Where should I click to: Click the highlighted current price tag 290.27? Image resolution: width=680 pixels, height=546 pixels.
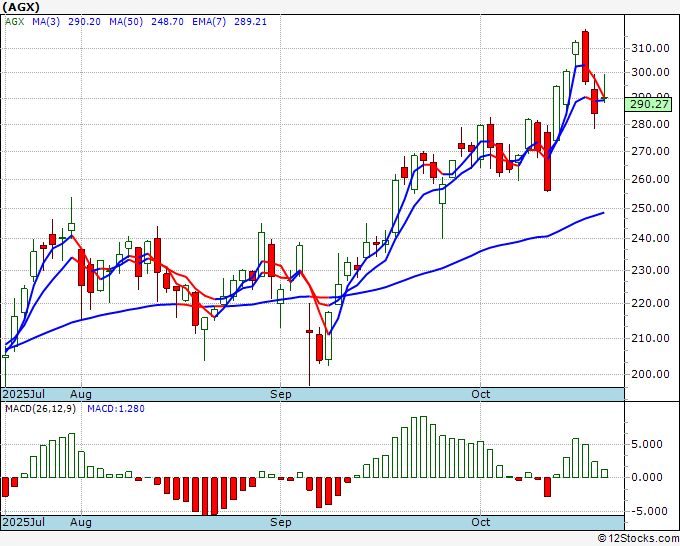(650, 104)
